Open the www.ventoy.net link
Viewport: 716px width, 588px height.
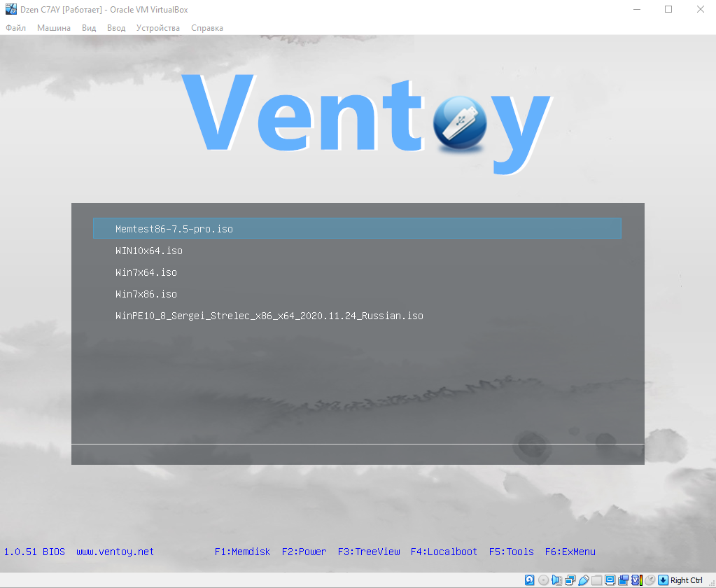point(115,552)
